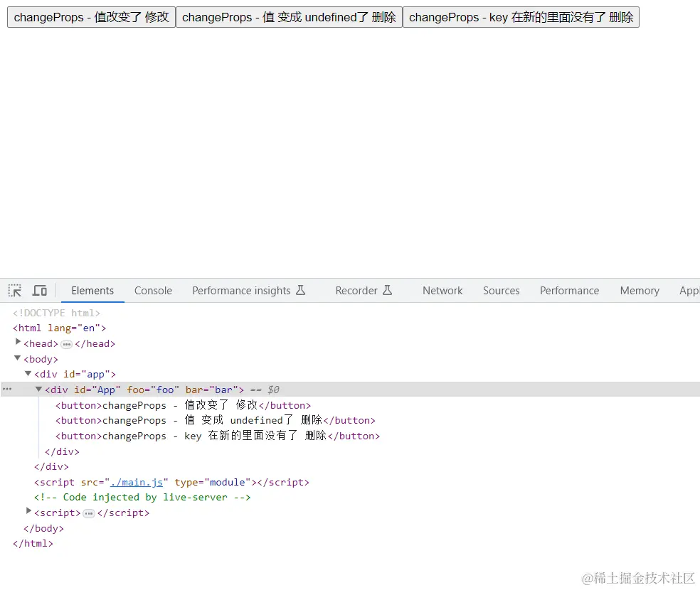
Task: Click the flask icon beside Performance insights
Action: (x=301, y=290)
